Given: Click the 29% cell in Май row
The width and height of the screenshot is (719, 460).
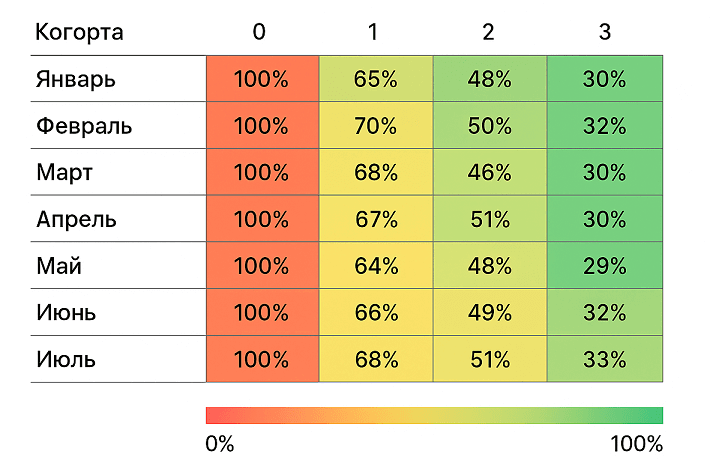Looking at the screenshot, I should point(604,266).
